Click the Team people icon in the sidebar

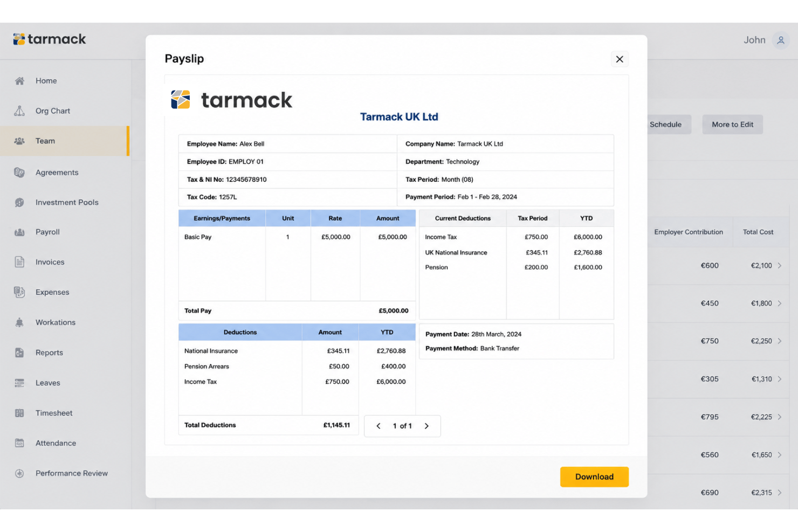coord(19,141)
